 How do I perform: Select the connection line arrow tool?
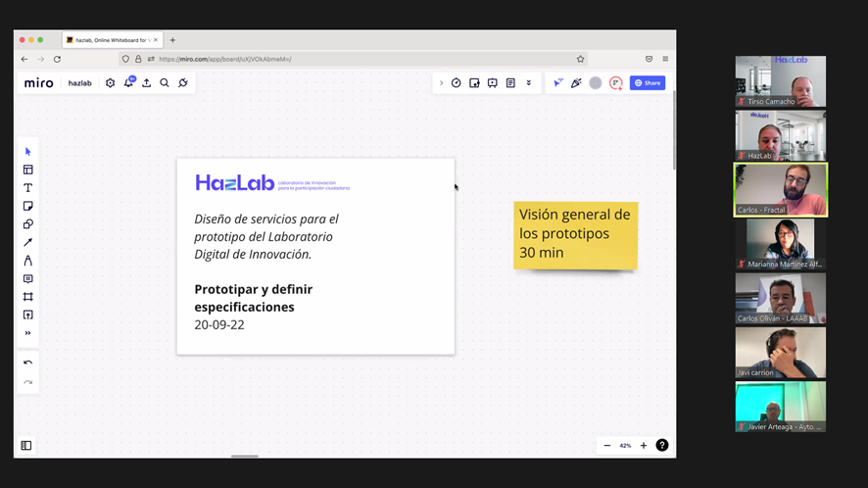coord(27,242)
